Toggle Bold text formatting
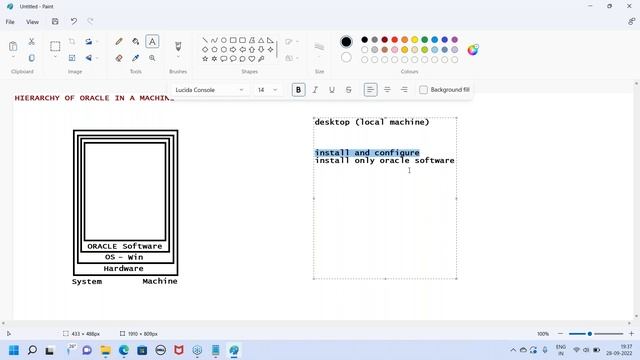Viewport: 640px width, 360px height. pos(298,90)
